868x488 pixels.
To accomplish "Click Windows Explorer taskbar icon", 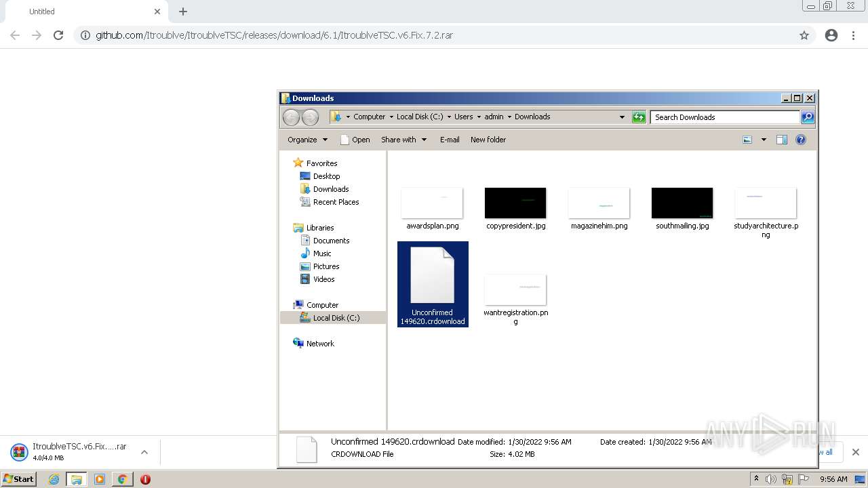I will pyautogui.click(x=77, y=479).
